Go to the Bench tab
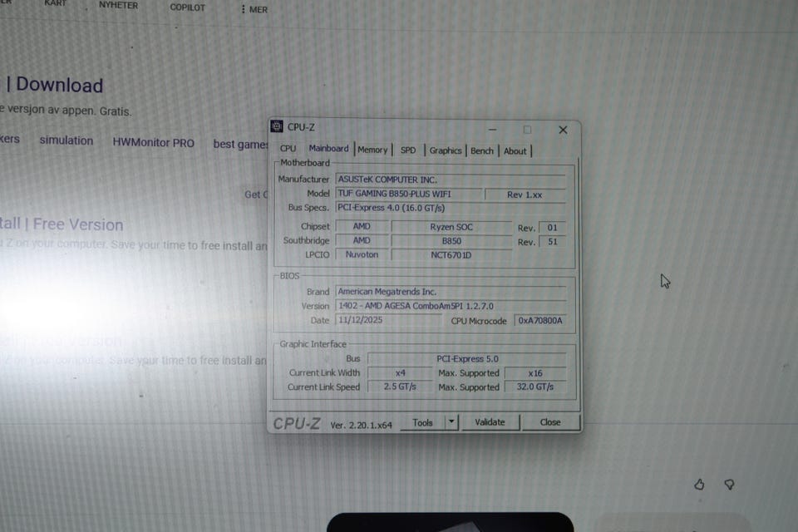 click(x=482, y=150)
